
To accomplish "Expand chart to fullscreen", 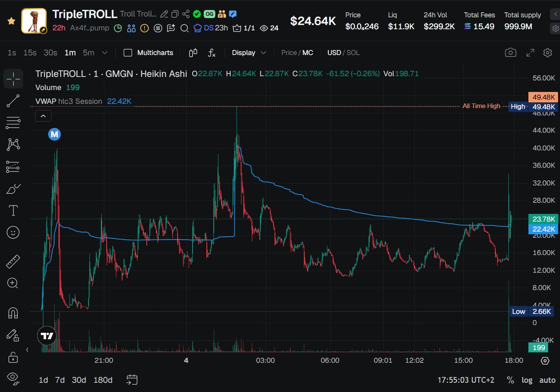I will click(530, 53).
